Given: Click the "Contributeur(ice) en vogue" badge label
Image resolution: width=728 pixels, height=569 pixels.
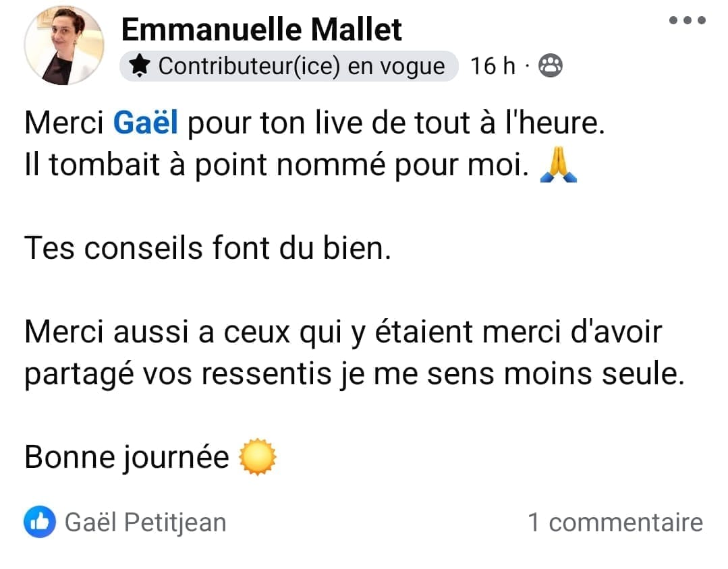Looking at the screenshot, I should 301,66.
